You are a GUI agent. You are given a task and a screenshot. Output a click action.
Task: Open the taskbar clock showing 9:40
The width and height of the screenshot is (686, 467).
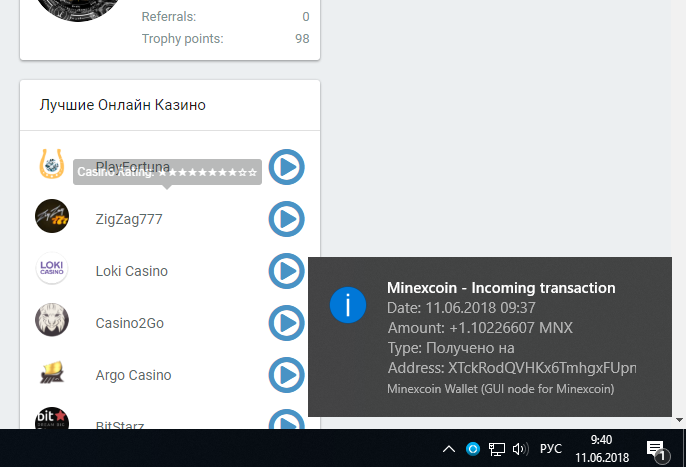pos(602,448)
